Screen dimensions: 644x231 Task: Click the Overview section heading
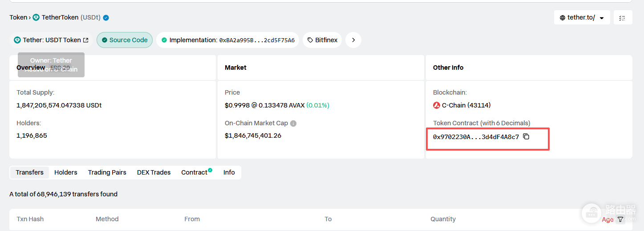point(31,68)
